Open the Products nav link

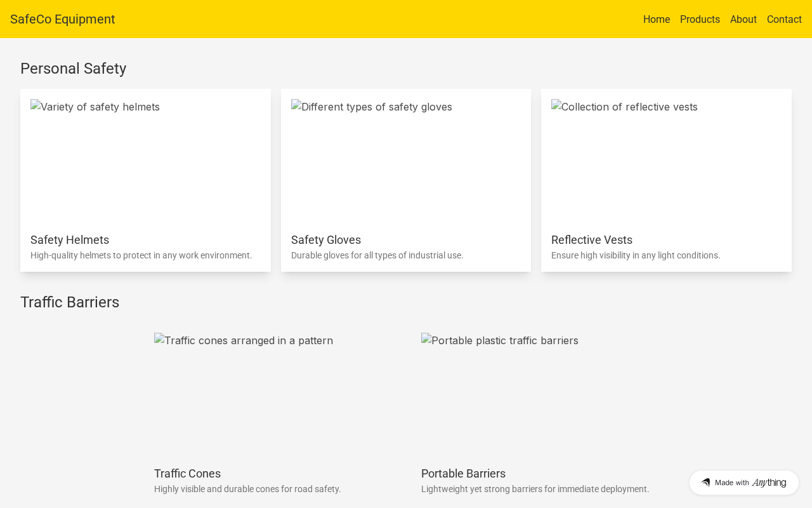pyautogui.click(x=700, y=19)
